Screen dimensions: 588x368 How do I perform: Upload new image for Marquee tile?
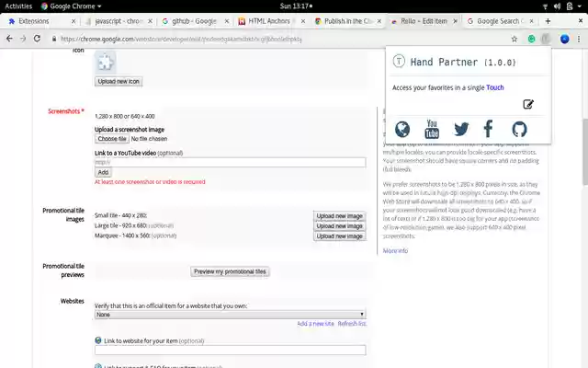(x=339, y=236)
